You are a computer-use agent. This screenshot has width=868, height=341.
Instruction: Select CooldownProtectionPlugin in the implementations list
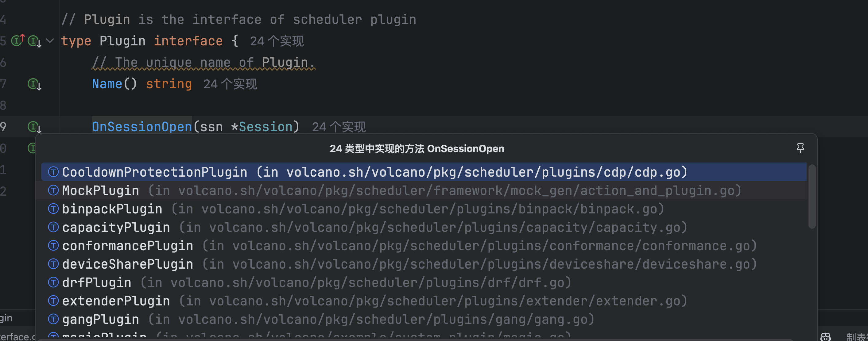tap(155, 172)
